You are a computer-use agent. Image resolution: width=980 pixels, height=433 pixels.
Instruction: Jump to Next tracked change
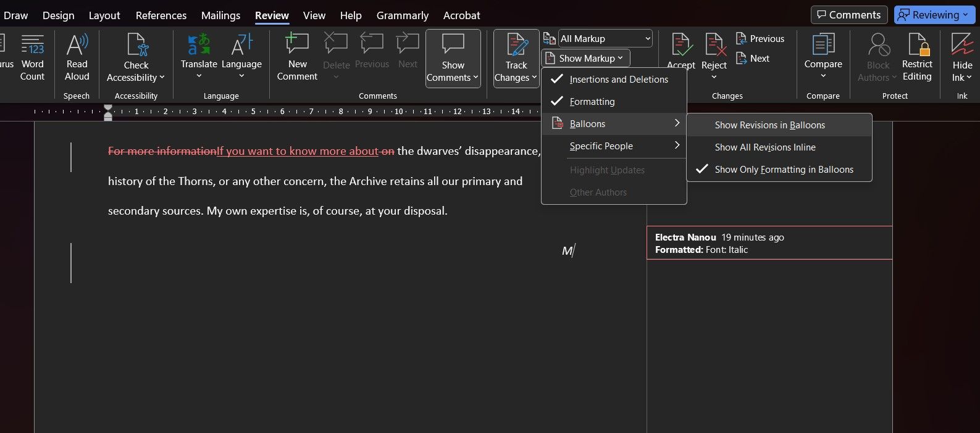[x=753, y=59]
